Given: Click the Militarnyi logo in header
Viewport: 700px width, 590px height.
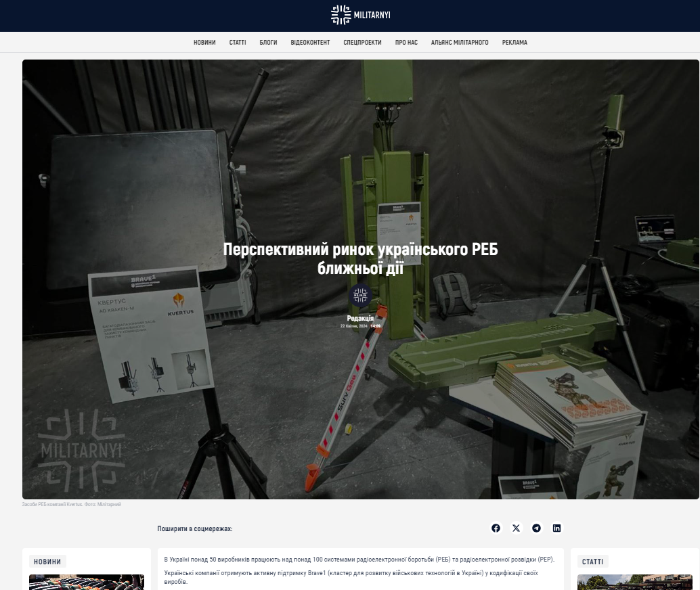Looking at the screenshot, I should point(360,15).
